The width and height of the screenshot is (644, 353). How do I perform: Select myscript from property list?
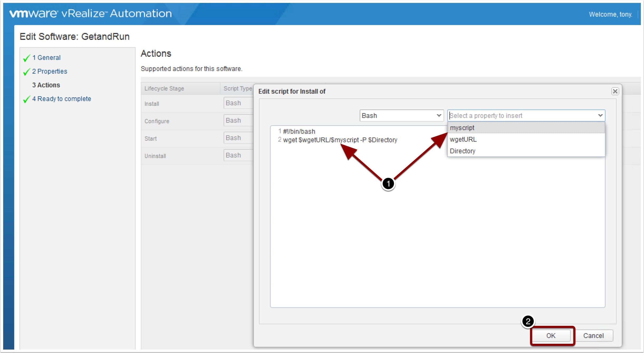pyautogui.click(x=462, y=128)
